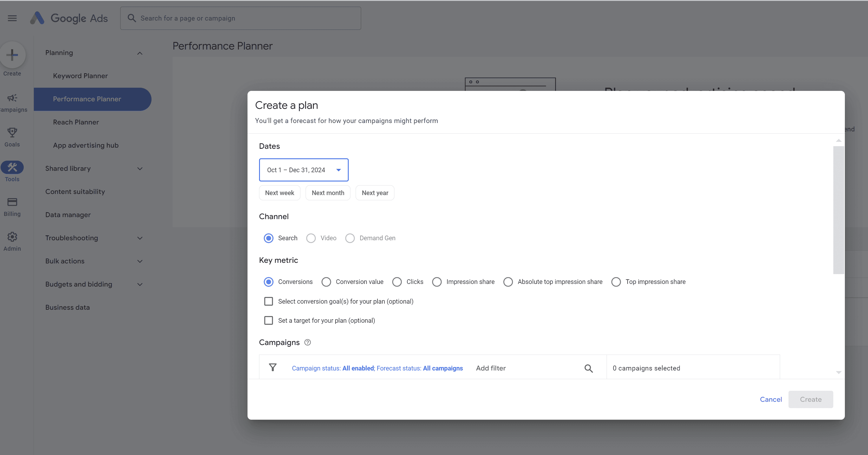Viewport: 868px width, 455px height.
Task: Click the Billing icon in left navigation
Action: tap(12, 202)
